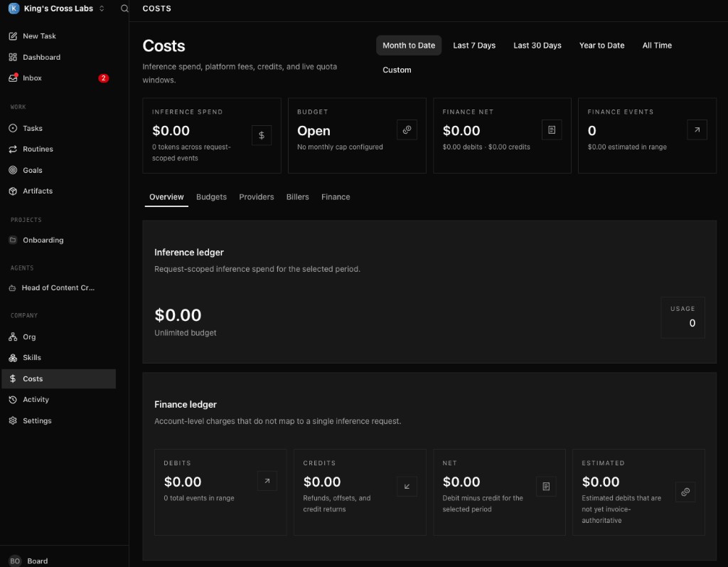Select Year to Date range

[x=601, y=46]
